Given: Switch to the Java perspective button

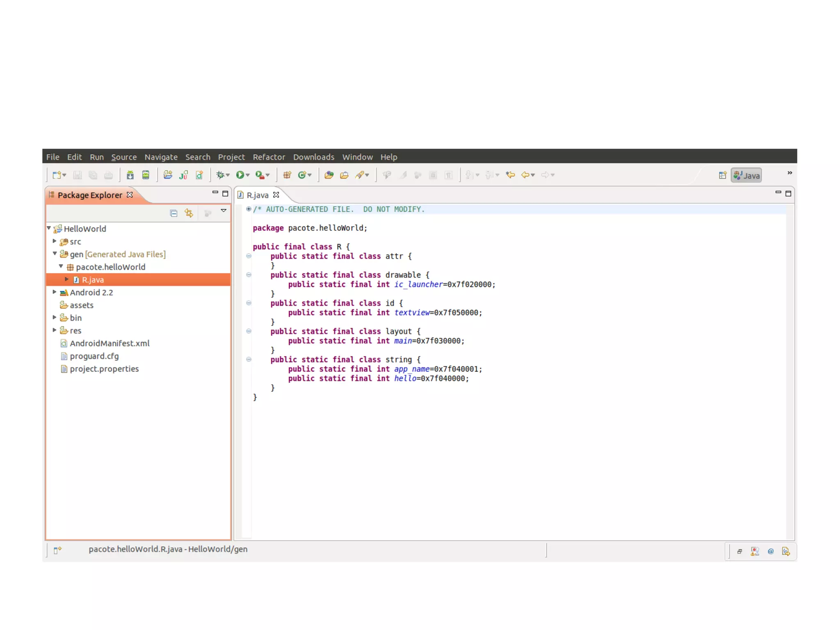Looking at the screenshot, I should [746, 176].
